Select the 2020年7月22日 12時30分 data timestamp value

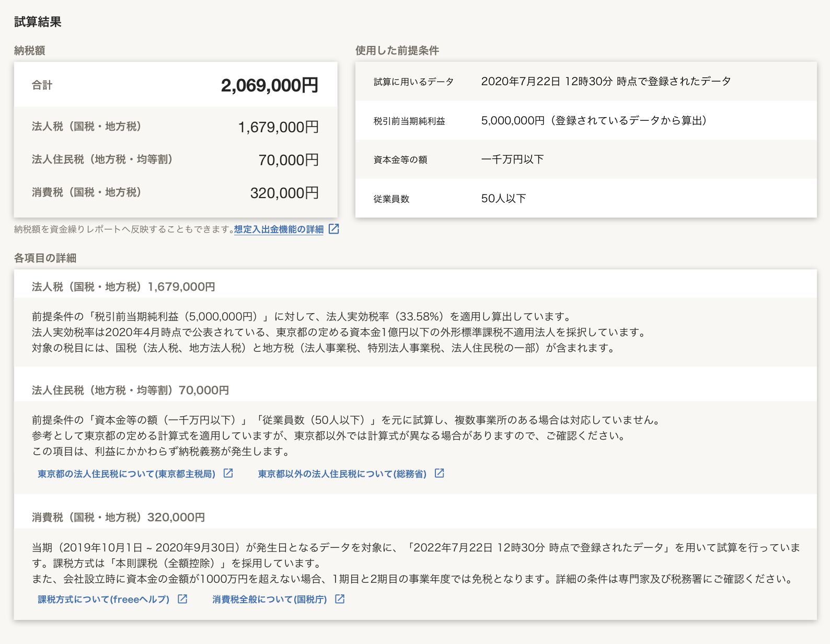pos(606,81)
